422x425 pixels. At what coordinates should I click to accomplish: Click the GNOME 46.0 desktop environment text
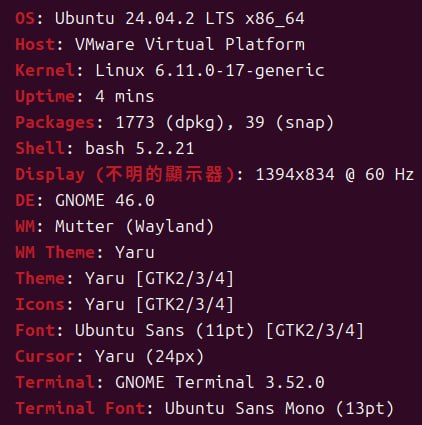tap(105, 200)
